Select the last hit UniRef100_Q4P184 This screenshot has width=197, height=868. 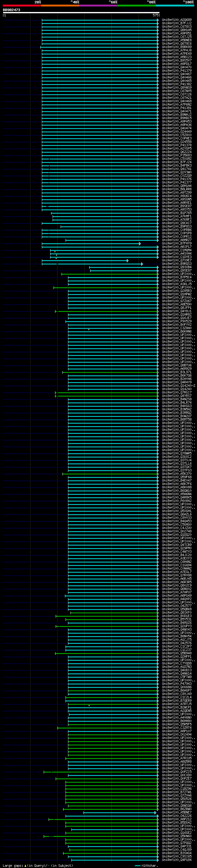177,860
